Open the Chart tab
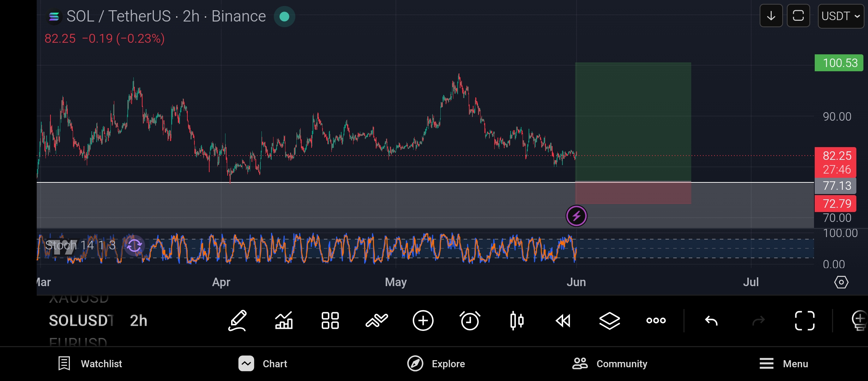This screenshot has height=381, width=868. [263, 364]
